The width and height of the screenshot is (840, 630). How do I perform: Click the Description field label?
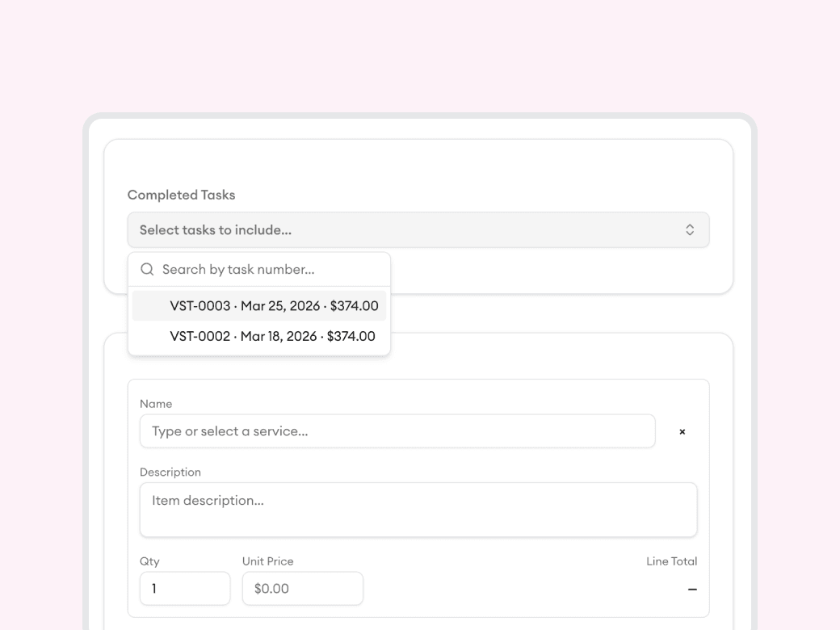(170, 472)
